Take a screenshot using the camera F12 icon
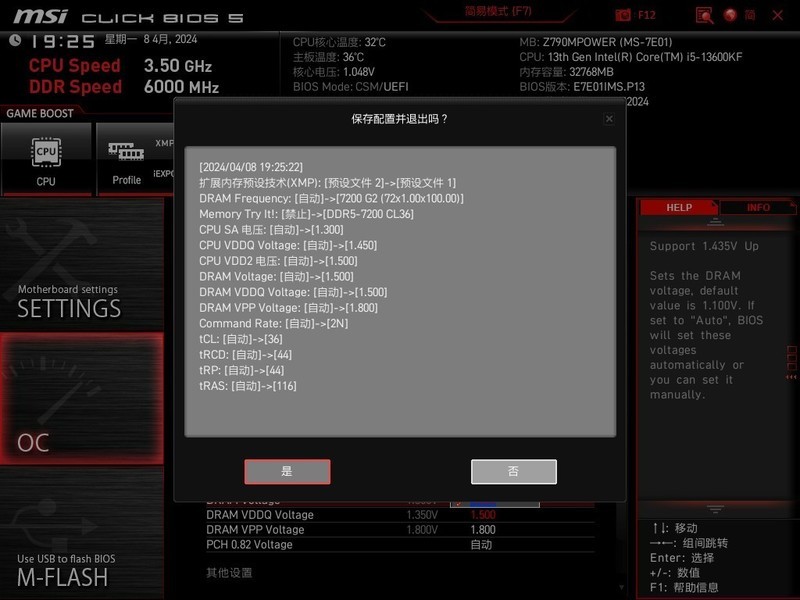 tap(622, 14)
